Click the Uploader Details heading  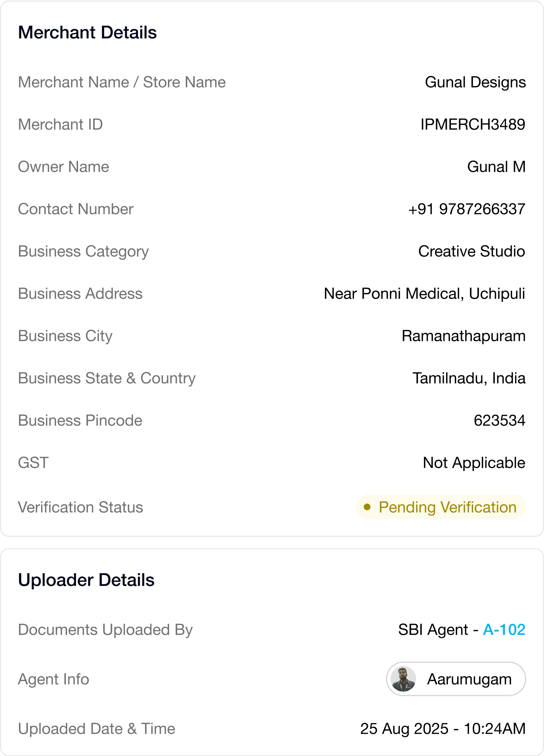(x=86, y=580)
